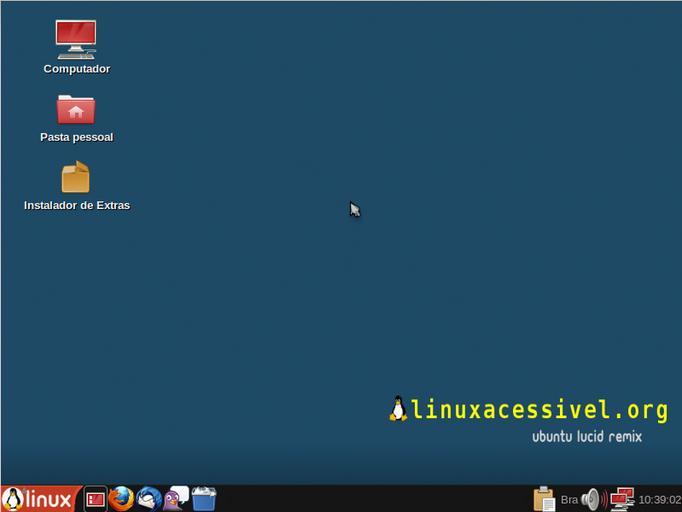
Task: Click the Show Desktop taskbar icon
Action: pos(95,498)
